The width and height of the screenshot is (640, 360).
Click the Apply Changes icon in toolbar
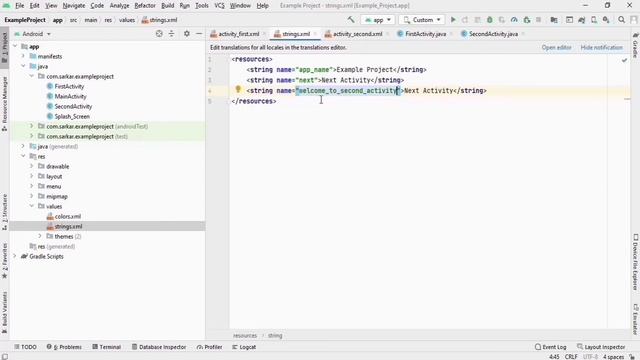[465, 20]
